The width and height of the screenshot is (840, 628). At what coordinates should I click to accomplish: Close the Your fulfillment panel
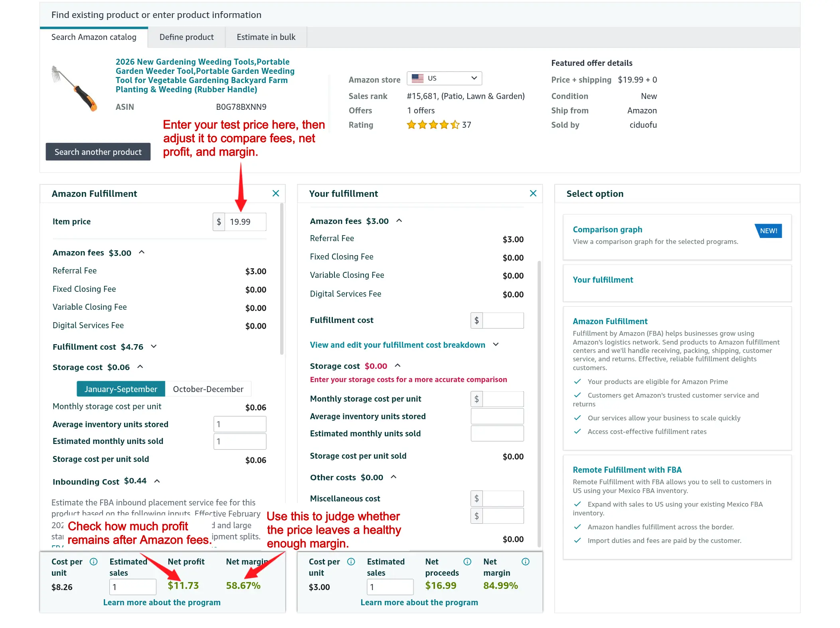[533, 193]
